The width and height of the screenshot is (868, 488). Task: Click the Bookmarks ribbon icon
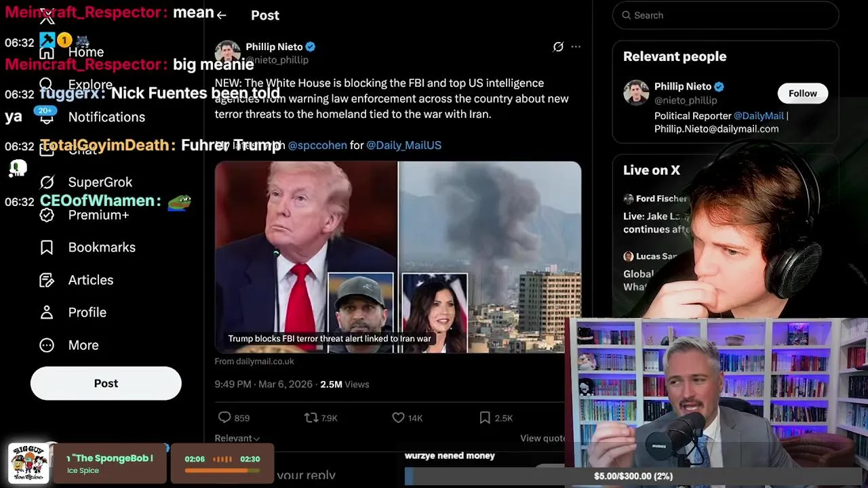click(x=47, y=247)
